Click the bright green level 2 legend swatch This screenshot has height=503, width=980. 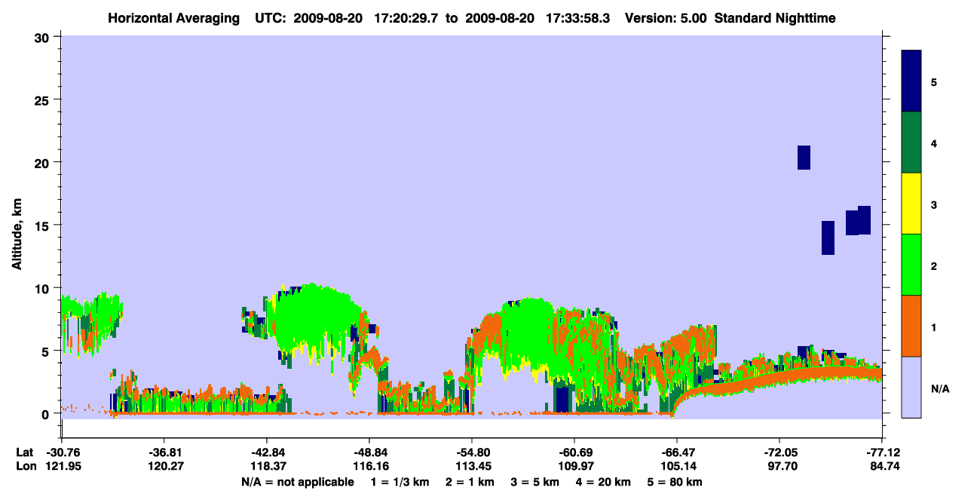point(911,265)
